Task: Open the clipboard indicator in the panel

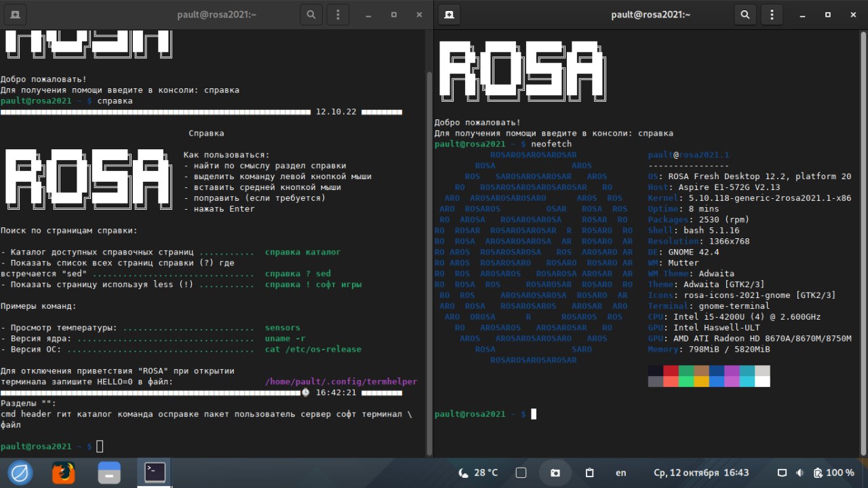Action: pos(589,472)
